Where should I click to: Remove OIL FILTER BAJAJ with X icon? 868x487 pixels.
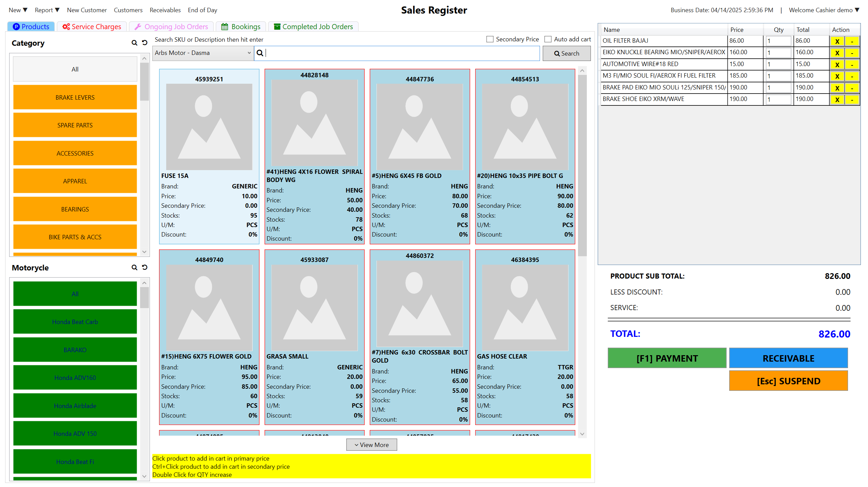837,41
